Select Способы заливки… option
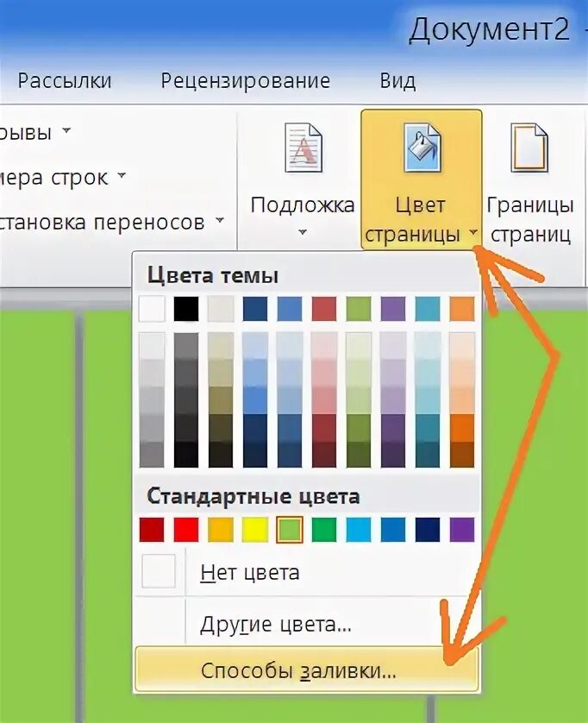This screenshot has height=723, width=588. tap(306, 670)
